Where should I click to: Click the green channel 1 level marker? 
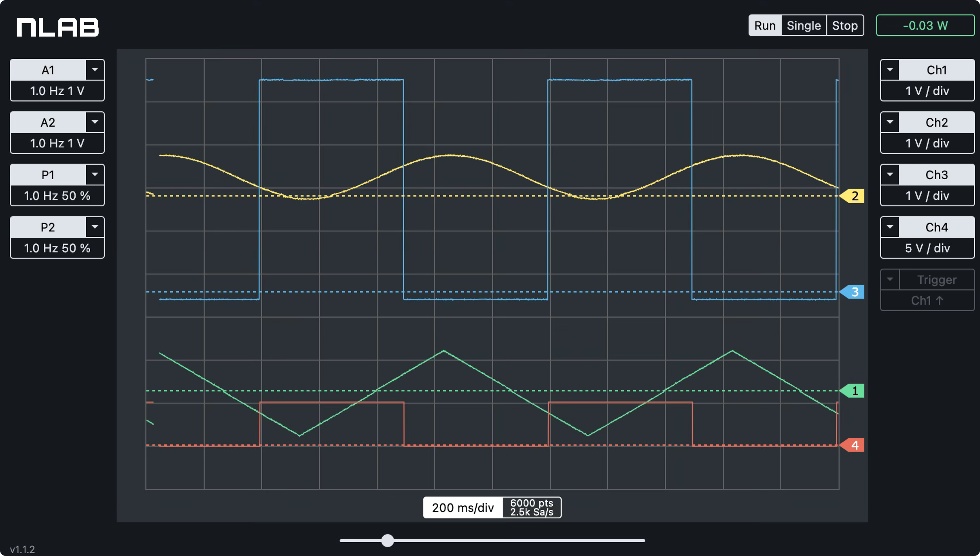853,391
